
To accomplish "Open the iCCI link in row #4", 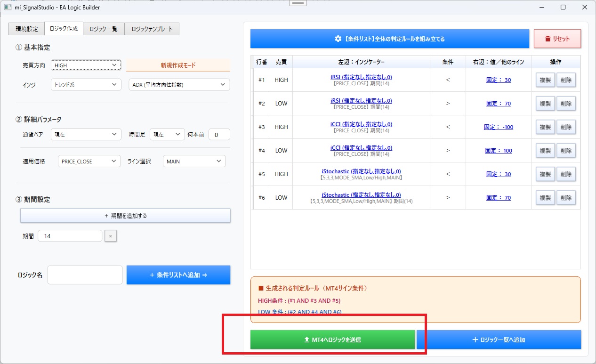I will [x=361, y=147].
